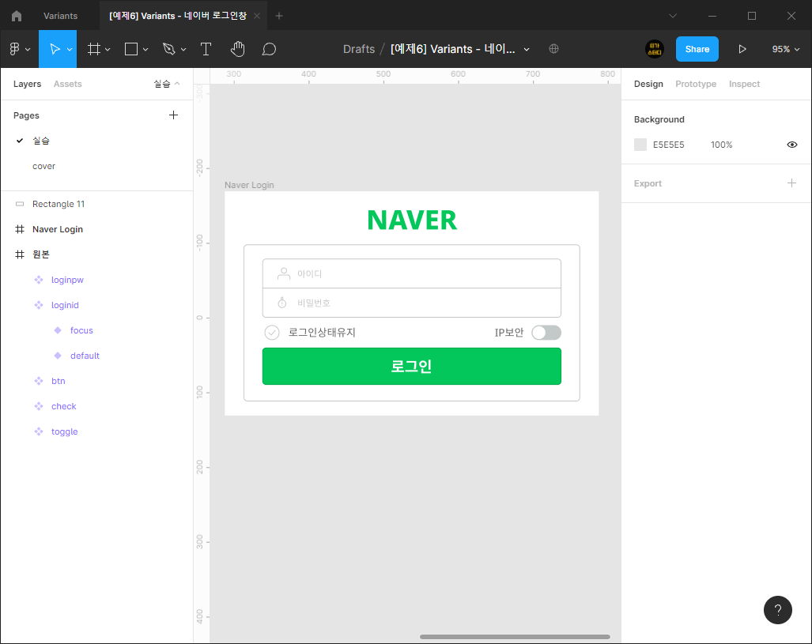Close the 네이버 로그인창 file tab
Screen dimensions: 812x644
[x=257, y=16]
